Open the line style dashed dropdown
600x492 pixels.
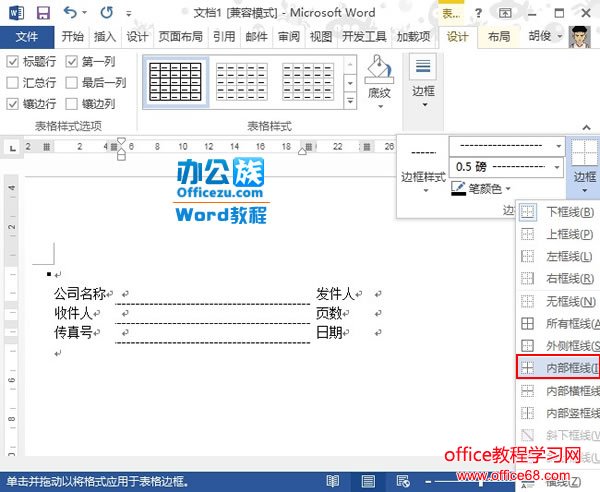pyautogui.click(x=558, y=146)
